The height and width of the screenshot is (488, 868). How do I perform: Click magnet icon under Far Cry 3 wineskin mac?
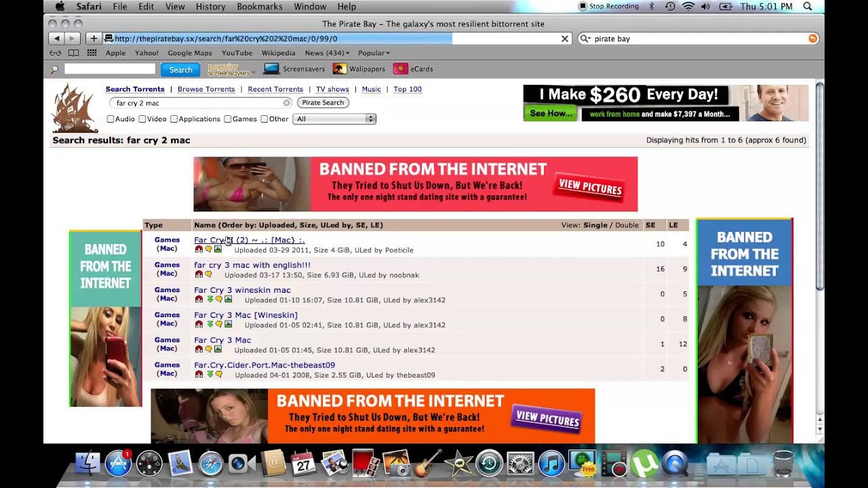coord(199,300)
